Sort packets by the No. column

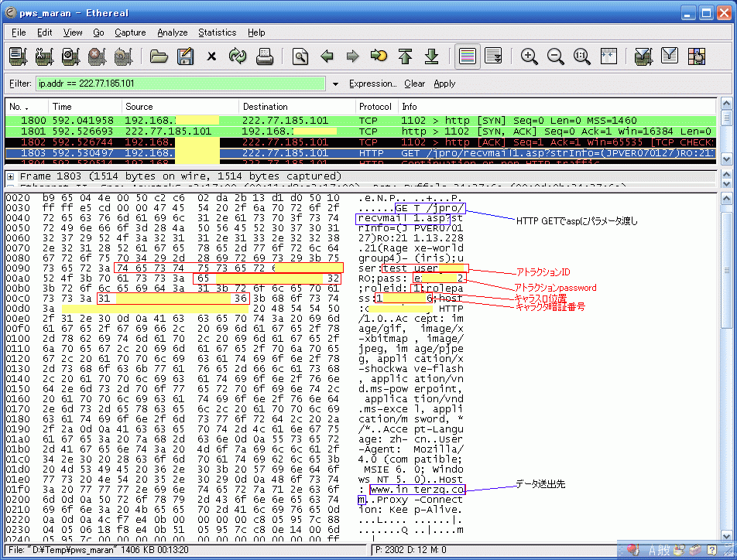[26, 107]
